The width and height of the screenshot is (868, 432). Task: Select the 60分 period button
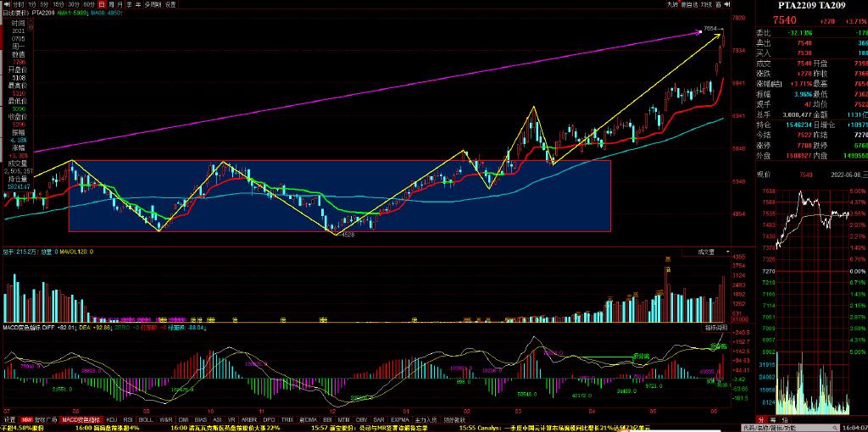pos(89,4)
